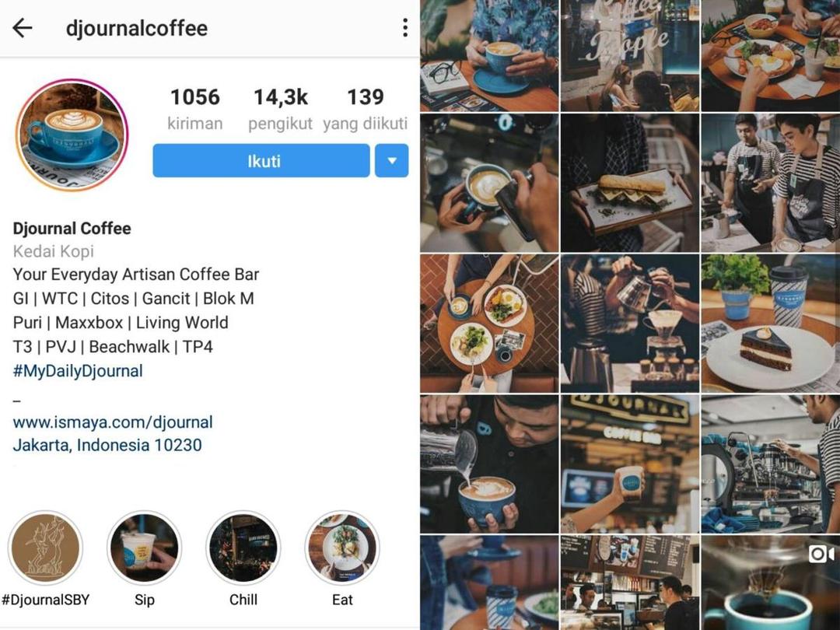Image resolution: width=840 pixels, height=630 pixels.
Task: Tap the back arrow icon
Action: point(23,28)
